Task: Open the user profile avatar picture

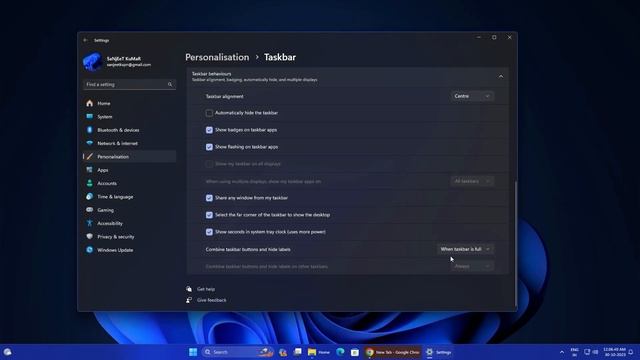Action: point(93,62)
